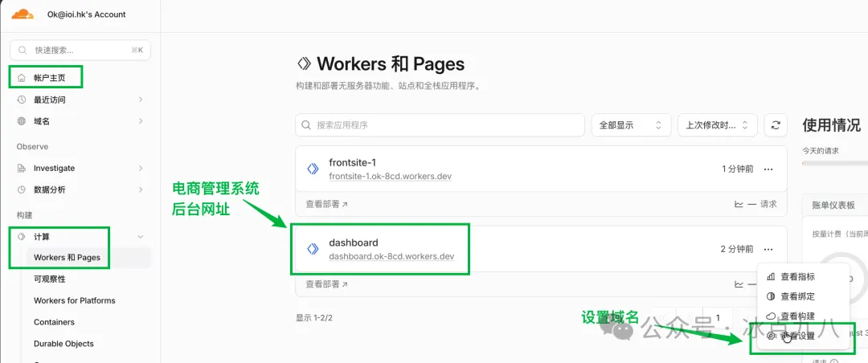Open the frontsite-1 three-dot menu
This screenshot has height=363, width=868.
(768, 169)
